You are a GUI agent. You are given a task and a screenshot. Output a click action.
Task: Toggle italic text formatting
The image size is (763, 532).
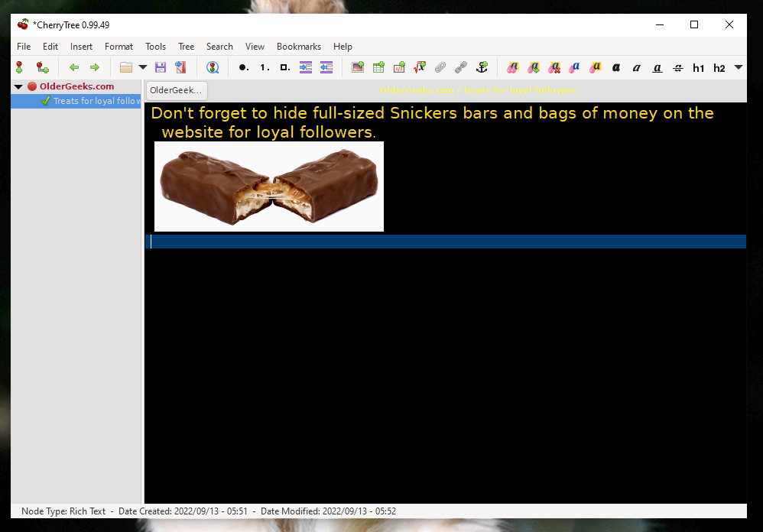tap(637, 67)
